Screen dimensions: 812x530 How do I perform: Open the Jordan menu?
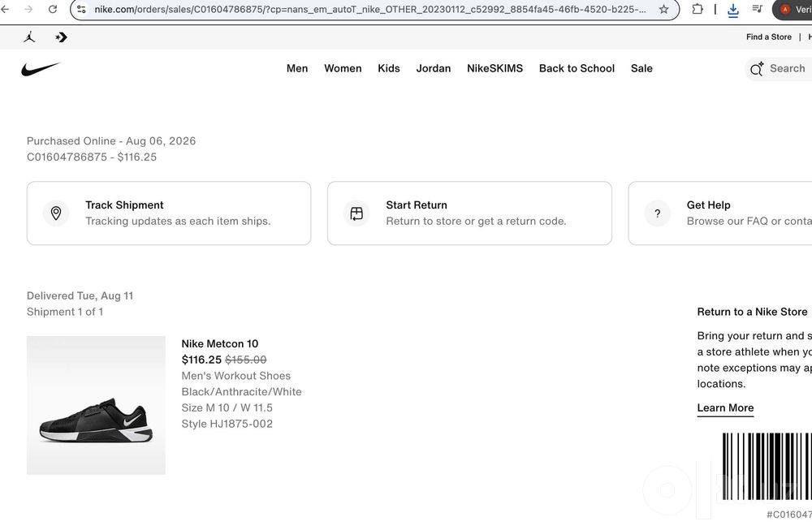click(434, 68)
